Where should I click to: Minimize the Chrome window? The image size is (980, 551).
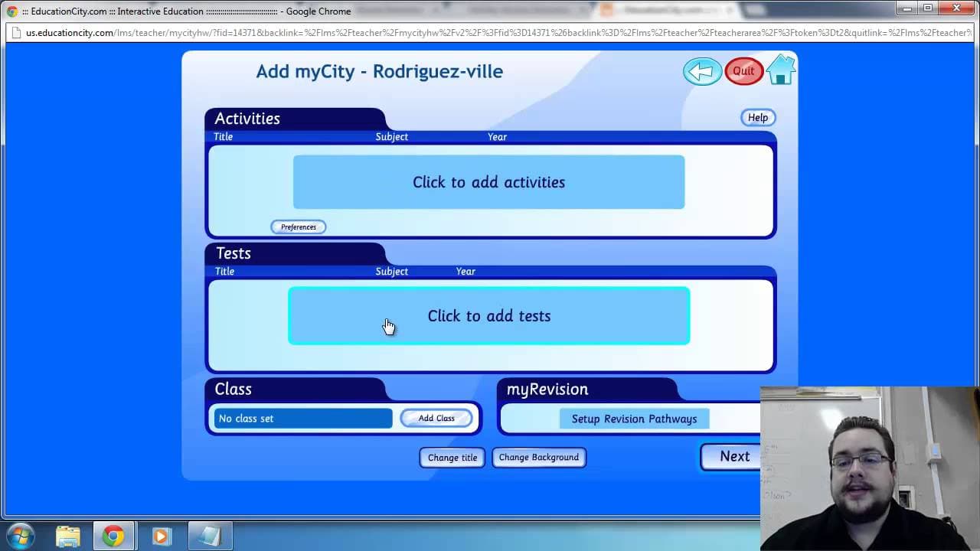[908, 8]
